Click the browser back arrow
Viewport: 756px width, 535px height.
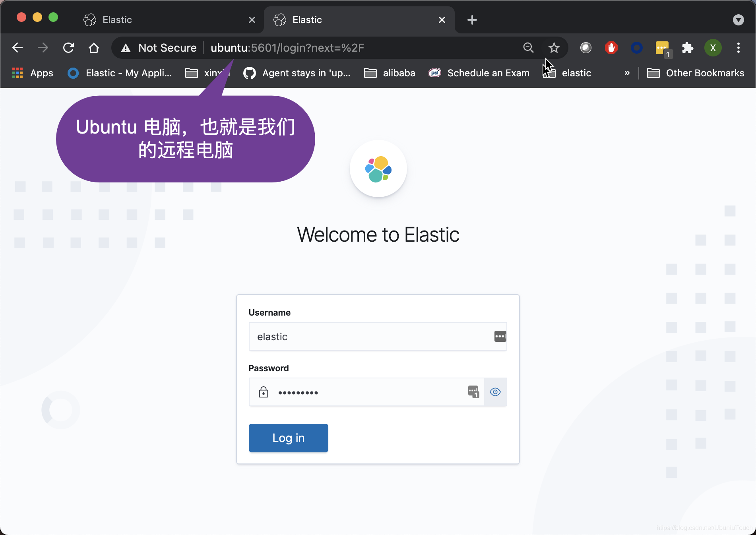click(x=17, y=48)
